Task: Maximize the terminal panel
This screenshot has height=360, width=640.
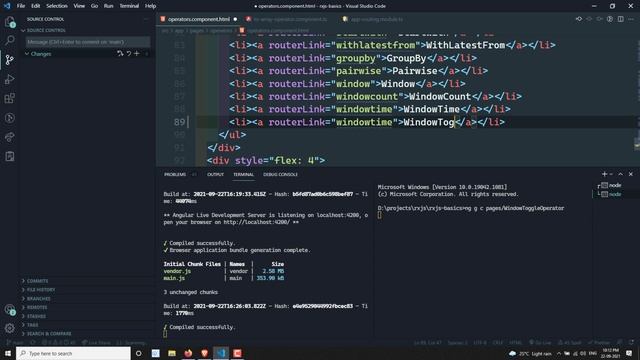Action: coord(620,174)
